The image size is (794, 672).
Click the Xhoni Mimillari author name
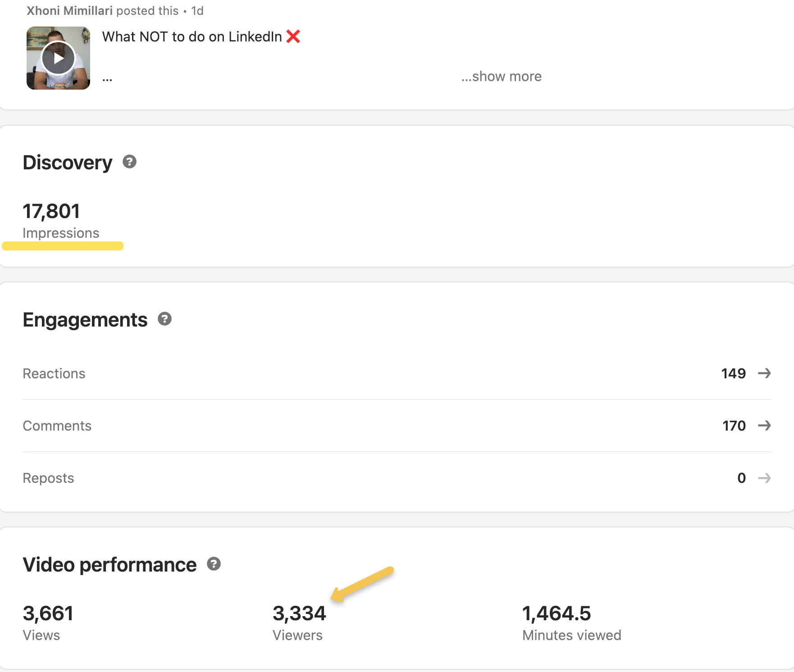click(69, 11)
